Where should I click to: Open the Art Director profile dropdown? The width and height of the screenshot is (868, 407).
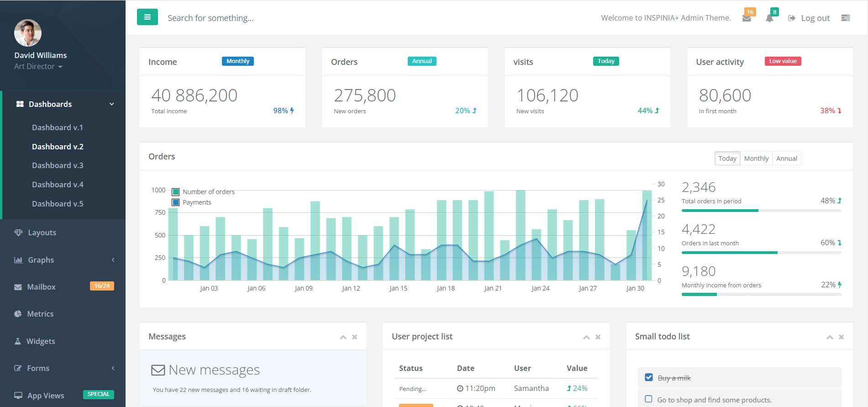point(38,66)
